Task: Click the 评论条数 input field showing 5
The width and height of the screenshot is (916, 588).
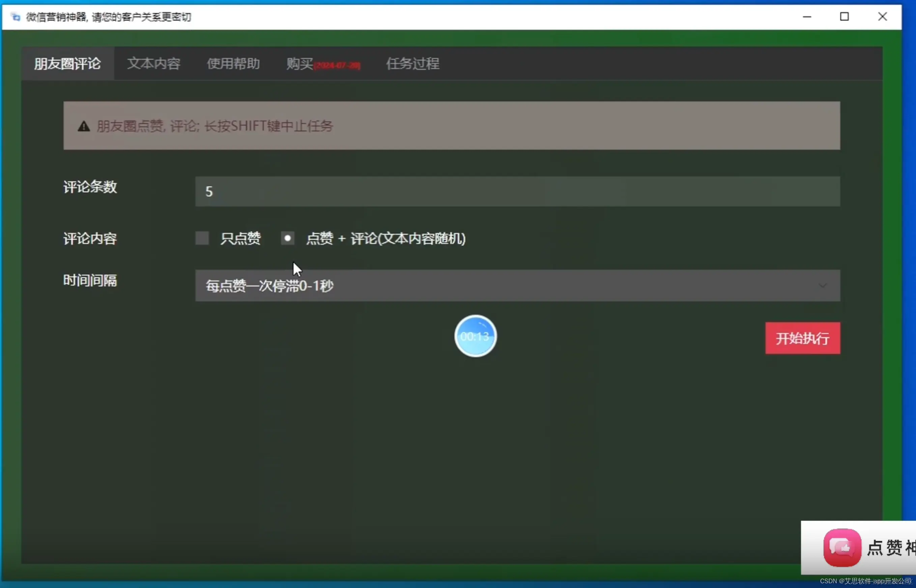Action: [517, 191]
